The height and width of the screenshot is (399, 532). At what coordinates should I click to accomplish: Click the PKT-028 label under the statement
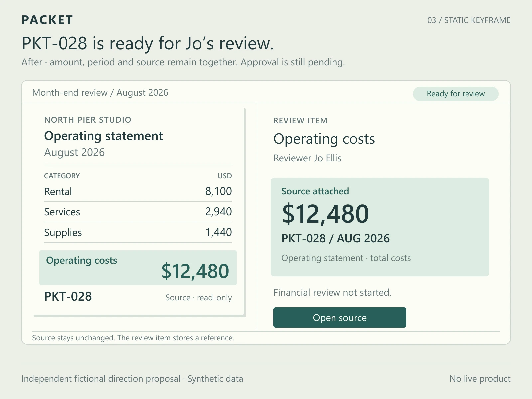68,296
